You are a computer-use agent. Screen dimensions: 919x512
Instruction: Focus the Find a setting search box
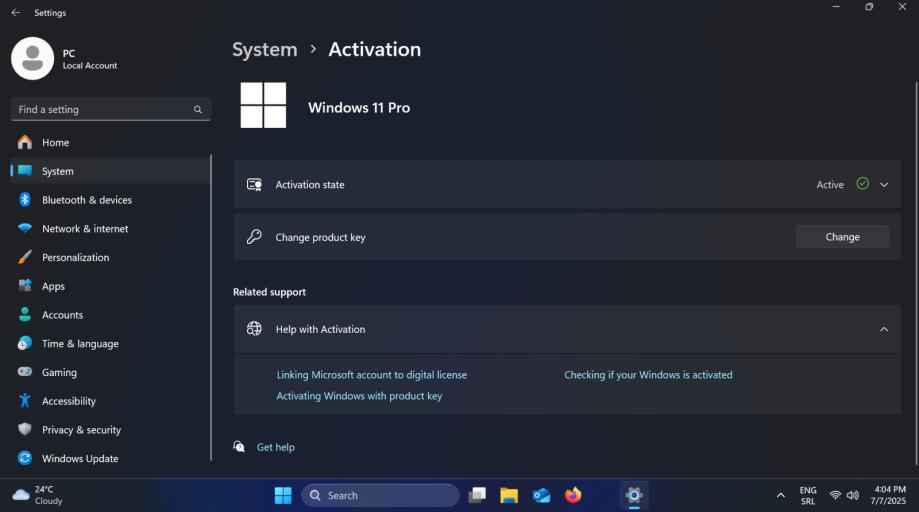tap(111, 110)
